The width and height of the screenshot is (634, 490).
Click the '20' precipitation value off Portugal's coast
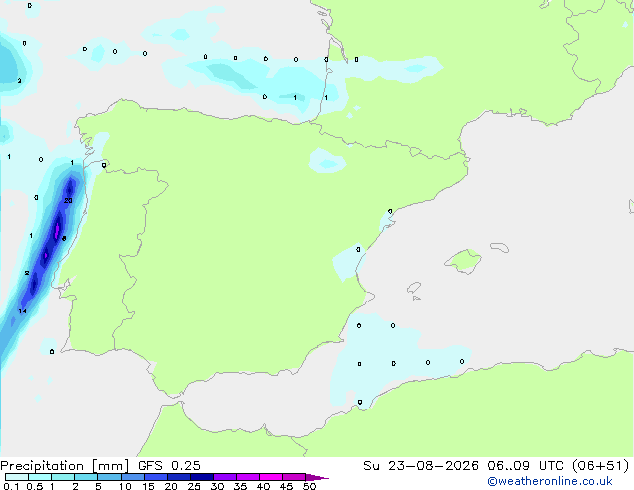[x=68, y=201]
